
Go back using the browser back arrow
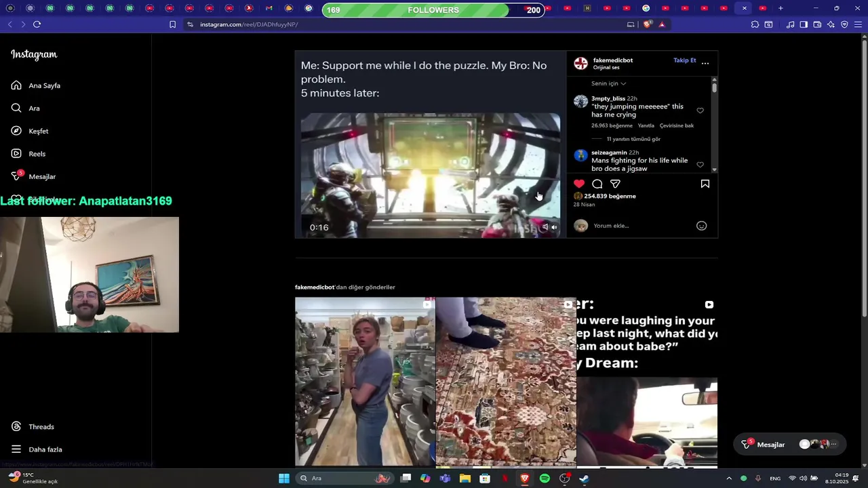pos(9,24)
